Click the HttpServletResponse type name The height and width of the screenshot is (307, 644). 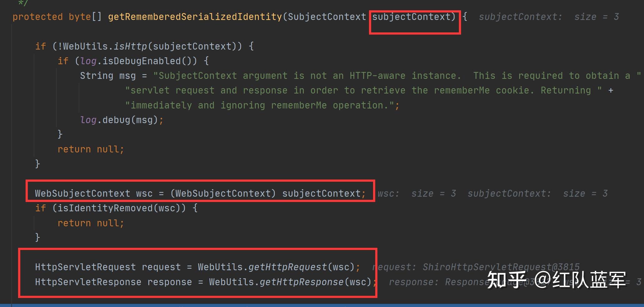(x=88, y=282)
